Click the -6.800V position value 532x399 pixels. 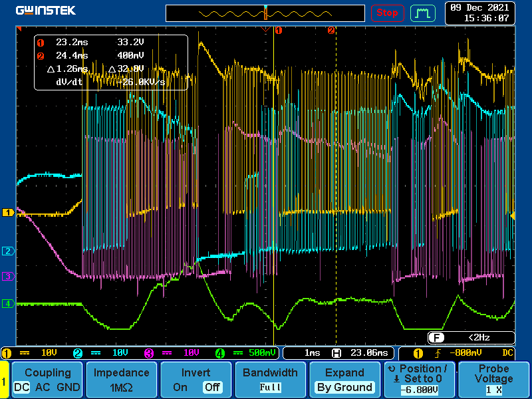click(x=419, y=390)
